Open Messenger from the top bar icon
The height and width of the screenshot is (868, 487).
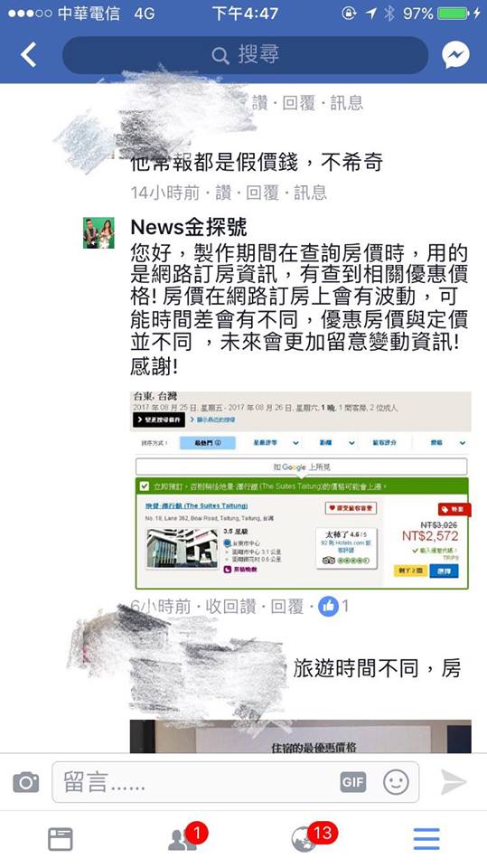coord(455,55)
